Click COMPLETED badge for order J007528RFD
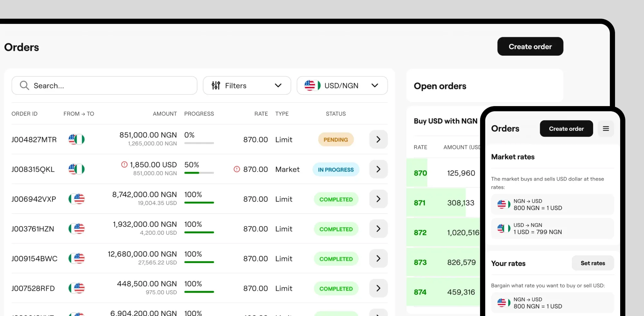The image size is (644, 316). pyautogui.click(x=336, y=289)
